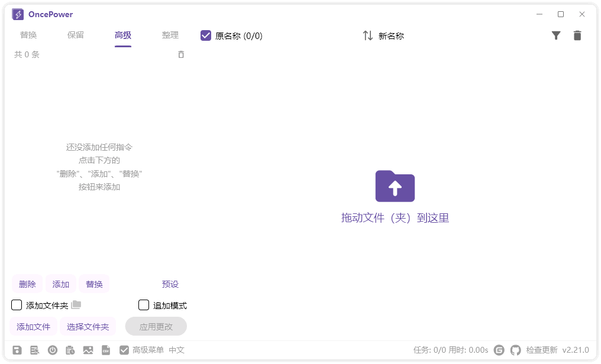Open the GitHub repository icon
This screenshot has width=601, height=364.
(x=516, y=350)
